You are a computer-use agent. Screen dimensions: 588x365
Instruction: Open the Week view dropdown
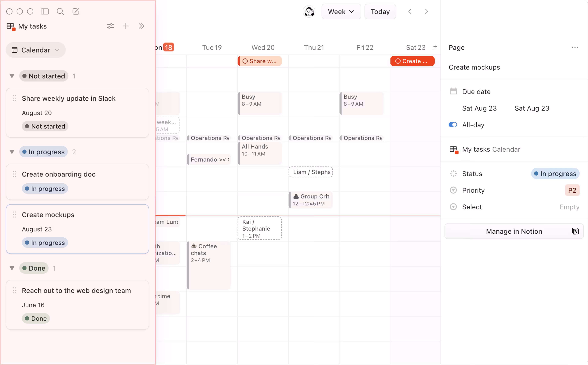coord(341,12)
